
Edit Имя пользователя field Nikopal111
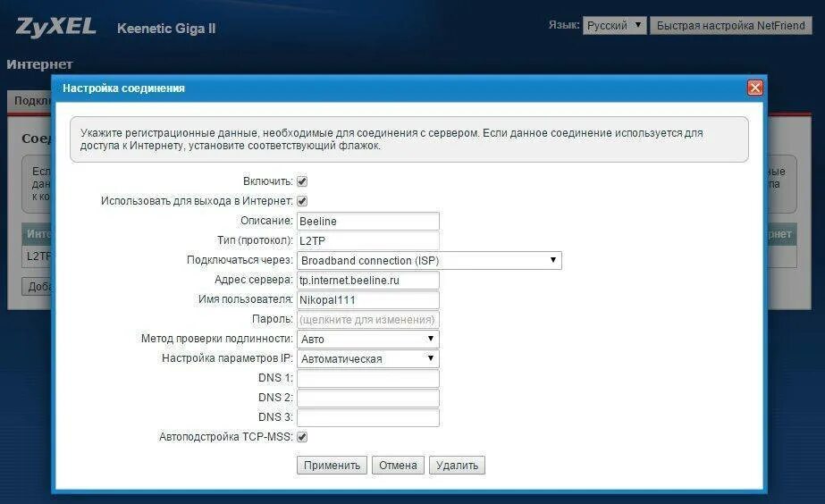tap(367, 300)
